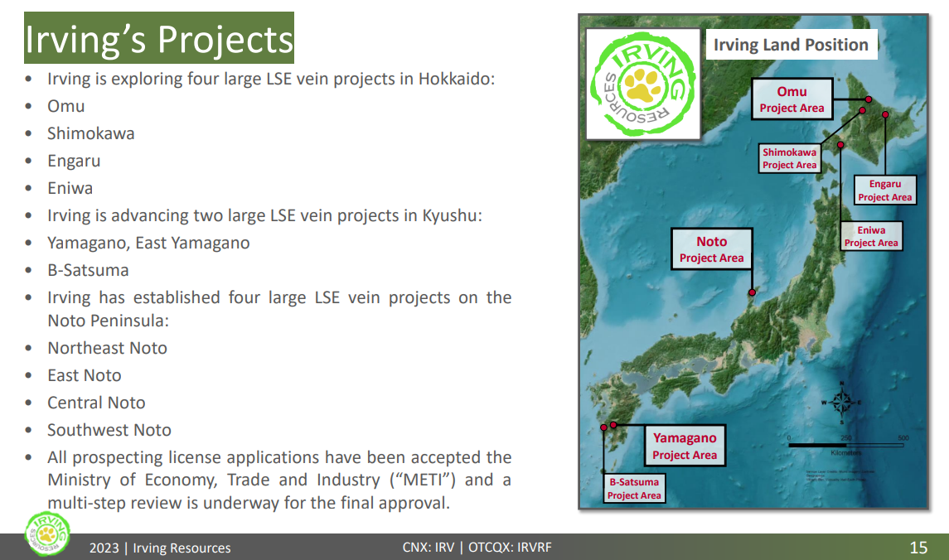The height and width of the screenshot is (560, 949).
Task: Click the 'Northeast Noto' bullet item
Action: click(107, 348)
